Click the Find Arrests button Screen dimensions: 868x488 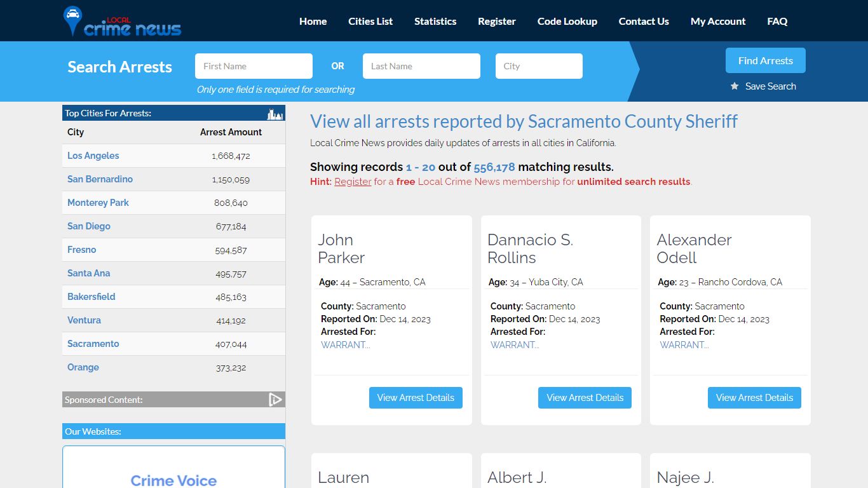(766, 60)
